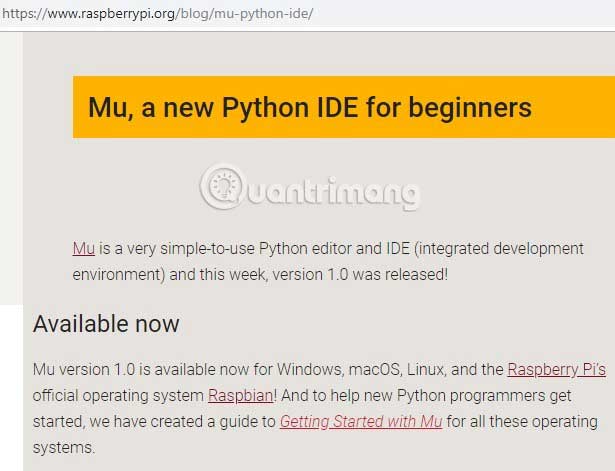Follow the Raspberry Pi's link

coord(556,370)
